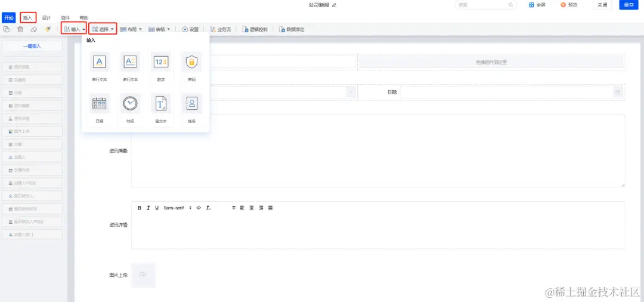Insert a 单行文本 single-line text component
Screen dimensions: 644x302
100,67
